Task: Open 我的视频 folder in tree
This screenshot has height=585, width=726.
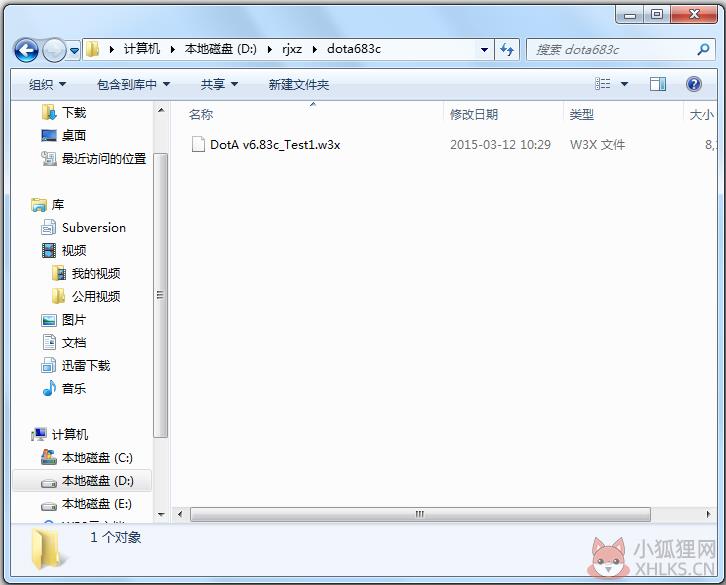Action: (95, 273)
